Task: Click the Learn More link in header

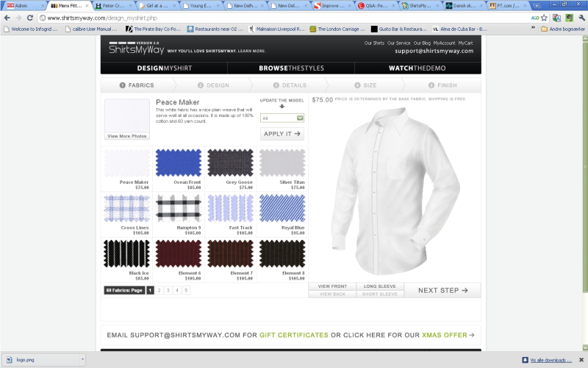Action: [251, 51]
